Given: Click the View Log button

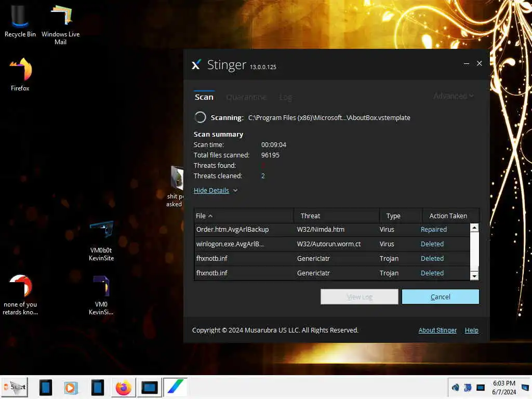Looking at the screenshot, I should pos(360,297).
